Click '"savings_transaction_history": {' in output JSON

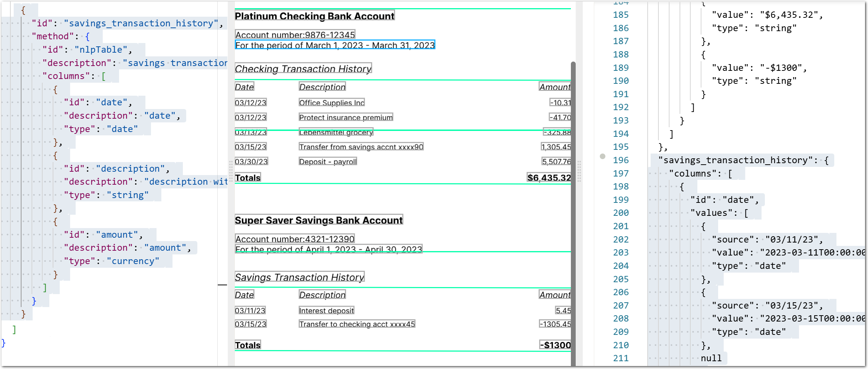point(743,160)
